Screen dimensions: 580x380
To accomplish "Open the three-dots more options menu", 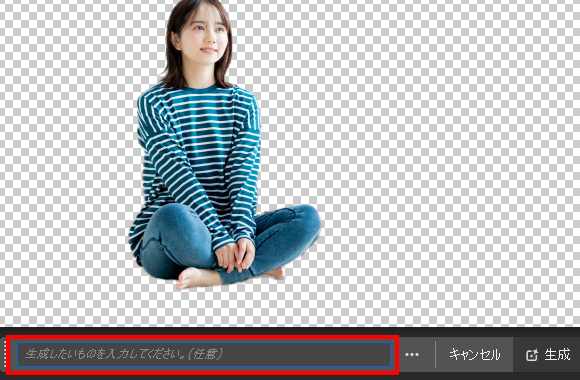I will [x=412, y=355].
